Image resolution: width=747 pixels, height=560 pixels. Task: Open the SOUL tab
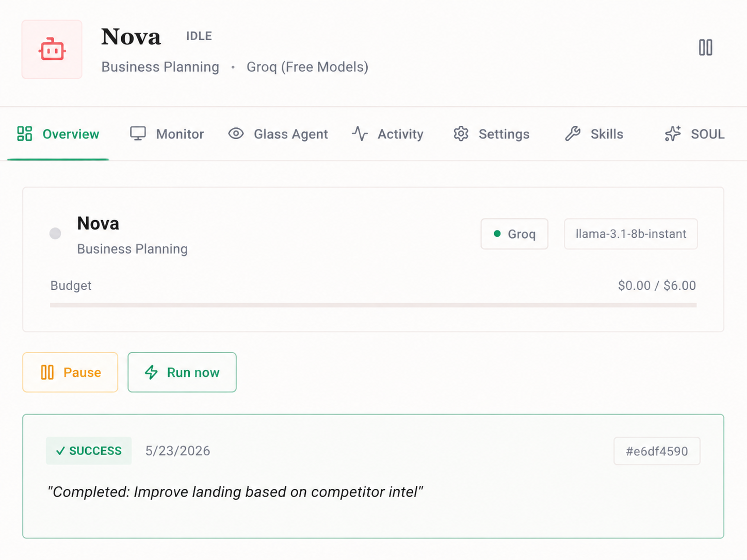(694, 134)
